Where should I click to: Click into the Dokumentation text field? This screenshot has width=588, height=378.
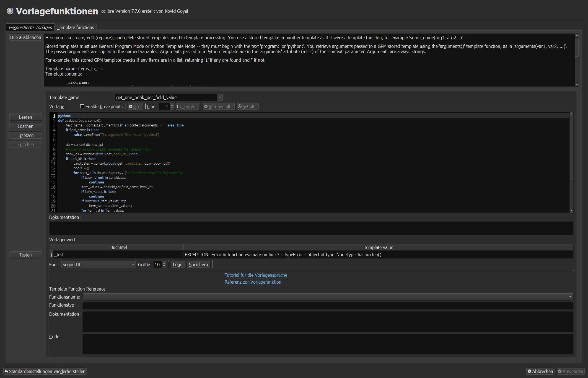point(311,228)
